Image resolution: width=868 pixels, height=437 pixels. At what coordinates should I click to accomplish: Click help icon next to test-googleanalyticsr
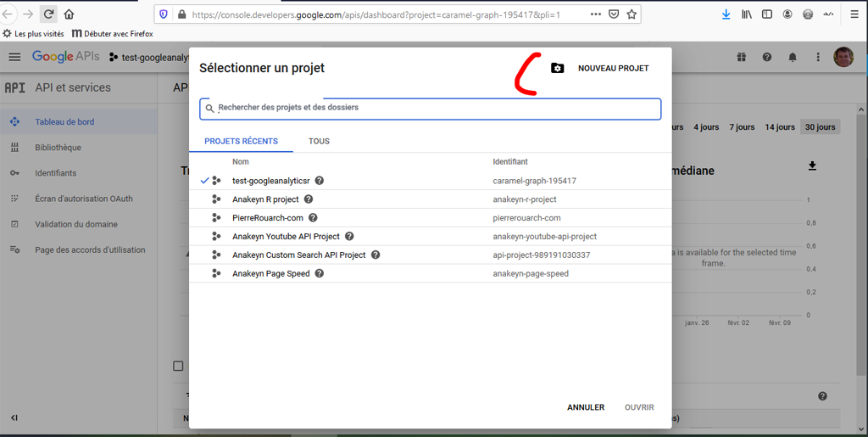tap(320, 181)
